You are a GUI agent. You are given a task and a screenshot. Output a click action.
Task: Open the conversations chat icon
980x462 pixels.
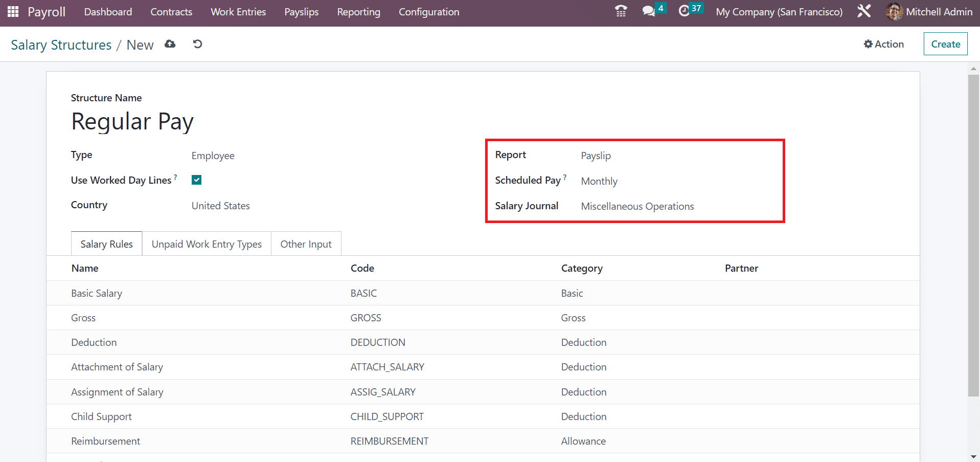[x=648, y=11]
